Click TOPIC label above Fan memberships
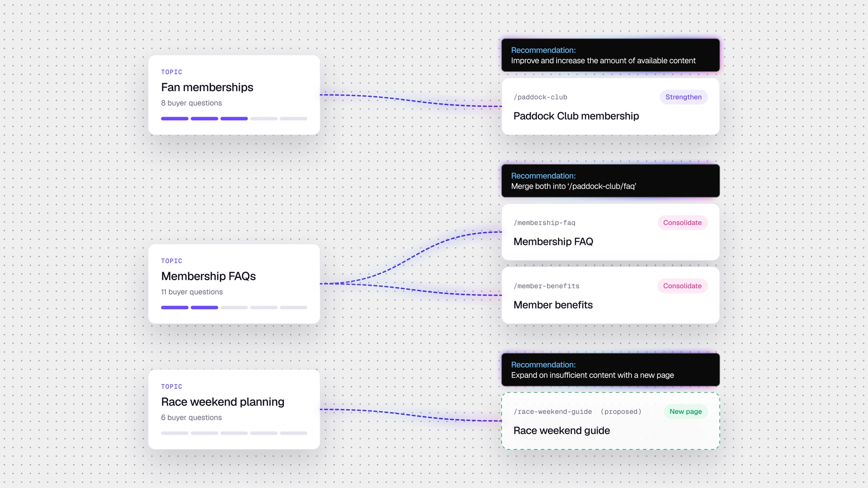This screenshot has height=488, width=868. pos(171,72)
